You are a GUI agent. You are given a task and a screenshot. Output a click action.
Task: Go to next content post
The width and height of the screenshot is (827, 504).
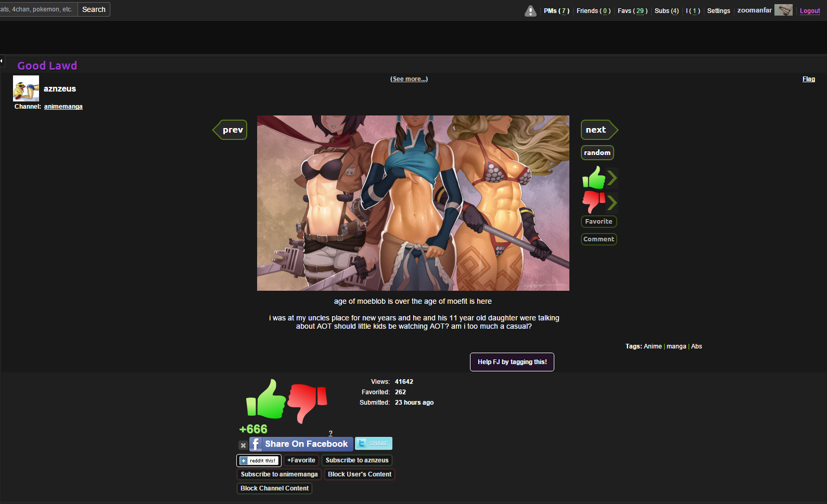[x=597, y=130]
